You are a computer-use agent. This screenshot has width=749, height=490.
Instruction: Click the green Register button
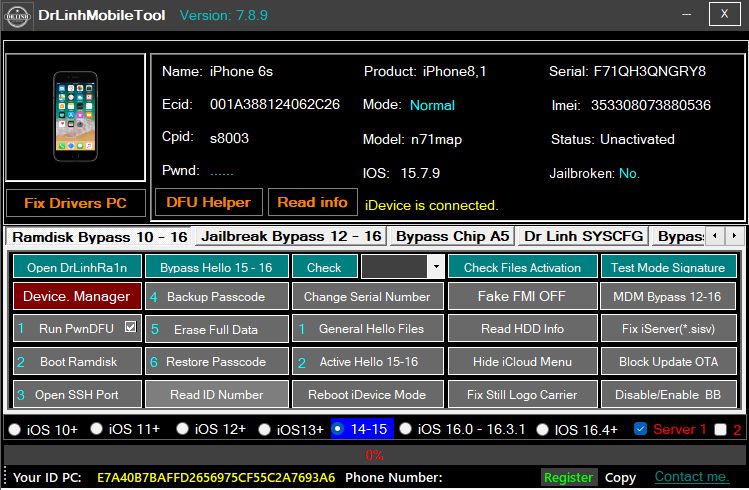point(568,477)
